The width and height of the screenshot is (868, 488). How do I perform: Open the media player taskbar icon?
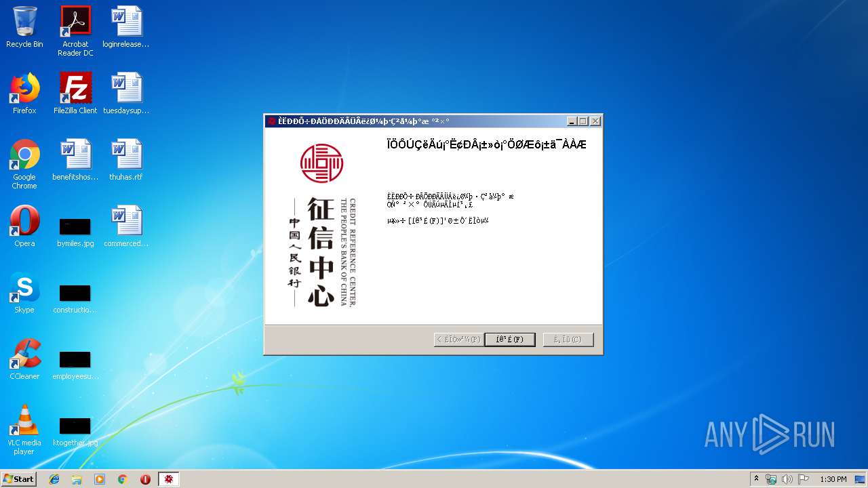(100, 479)
